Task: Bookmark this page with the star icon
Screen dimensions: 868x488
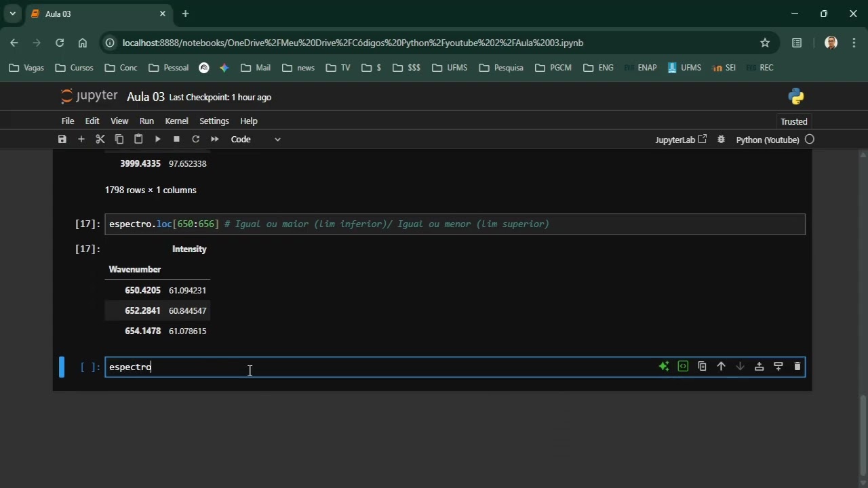Action: tap(765, 43)
